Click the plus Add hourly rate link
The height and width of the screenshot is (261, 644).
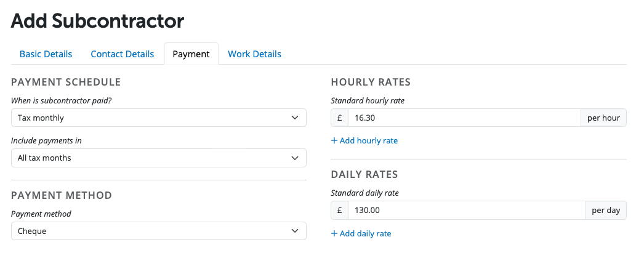[364, 141]
